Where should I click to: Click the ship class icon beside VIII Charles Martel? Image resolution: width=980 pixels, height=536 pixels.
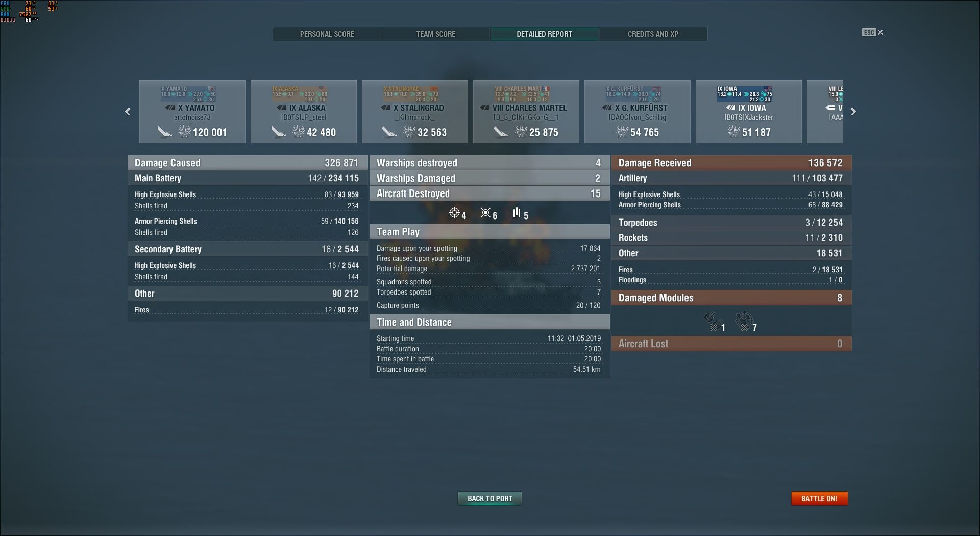[485, 108]
